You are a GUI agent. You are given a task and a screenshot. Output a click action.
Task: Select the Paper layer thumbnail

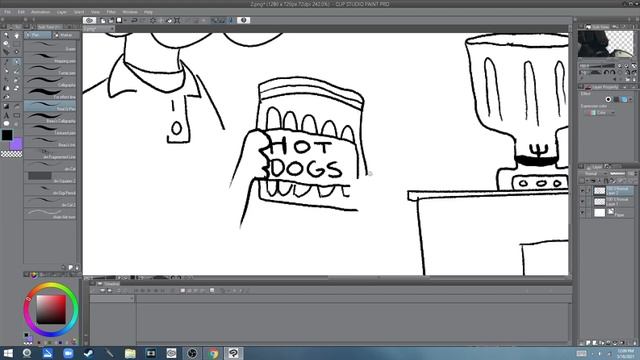point(599,213)
